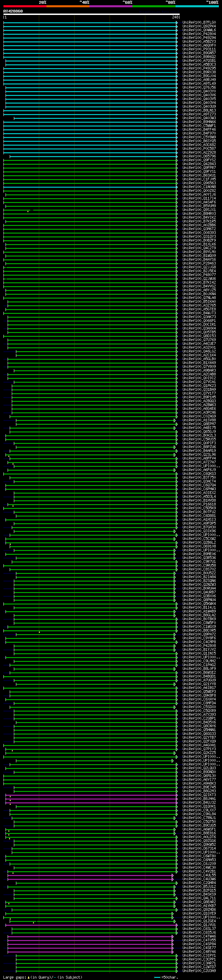The image size is (222, 980).
Task: Click the Large gaps legend text
Action: point(43,977)
